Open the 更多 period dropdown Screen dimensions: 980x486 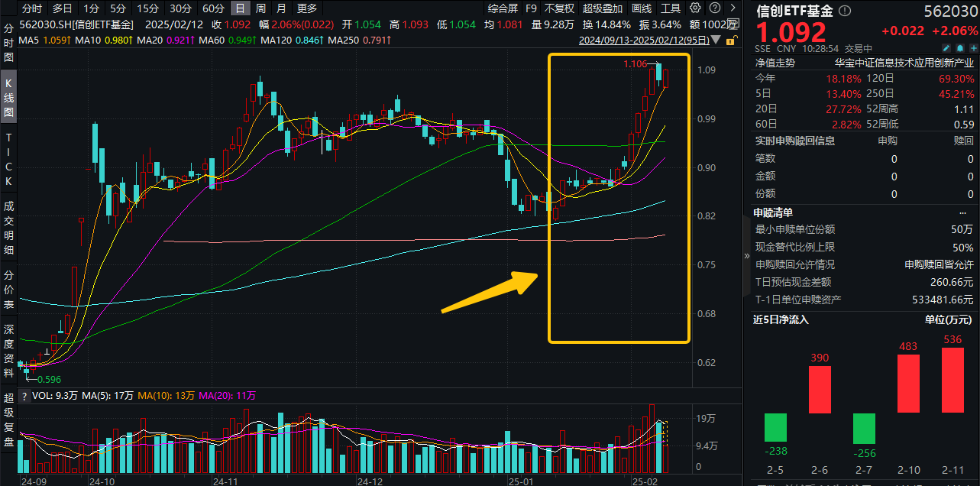[307, 8]
